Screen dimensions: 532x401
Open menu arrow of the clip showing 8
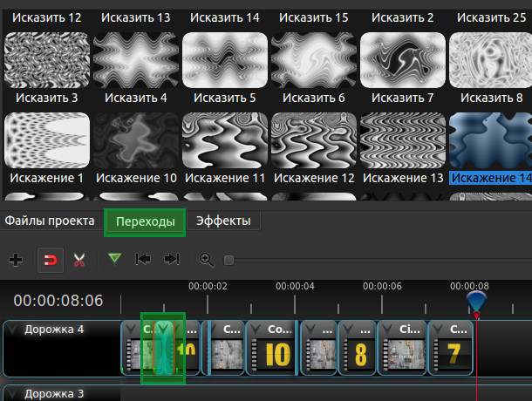347,329
